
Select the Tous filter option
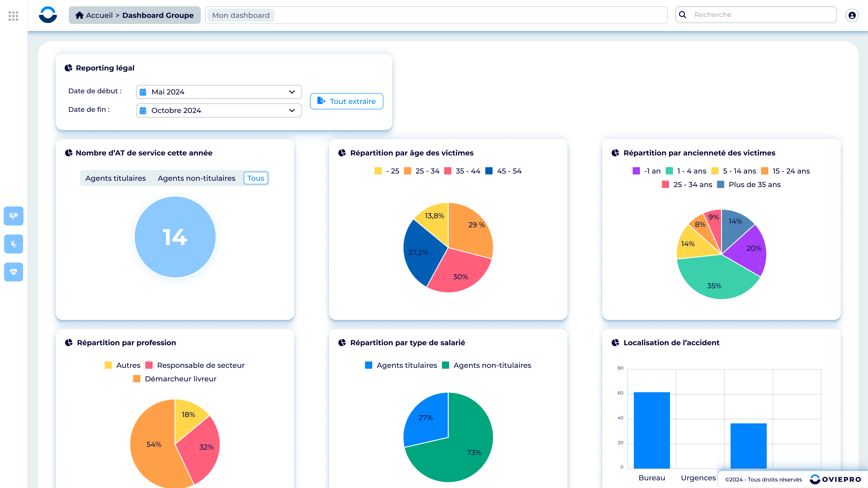point(256,178)
